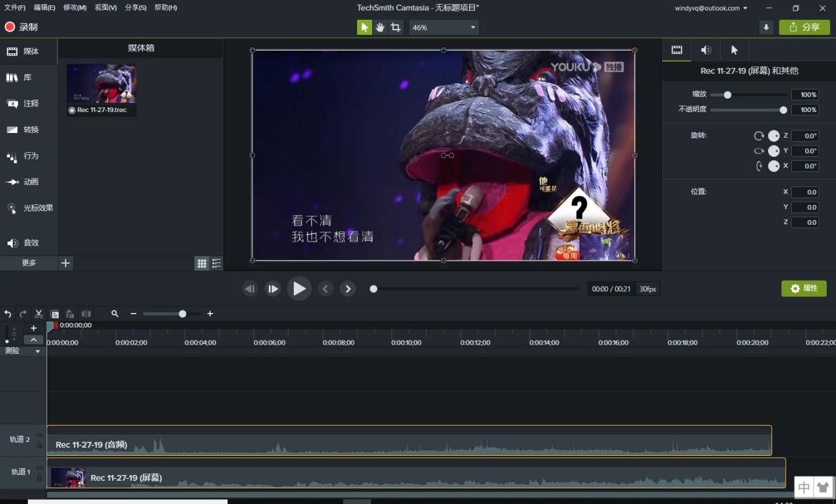The height and width of the screenshot is (504, 836).
Task: Switch media bin to list view
Action: pyautogui.click(x=216, y=264)
